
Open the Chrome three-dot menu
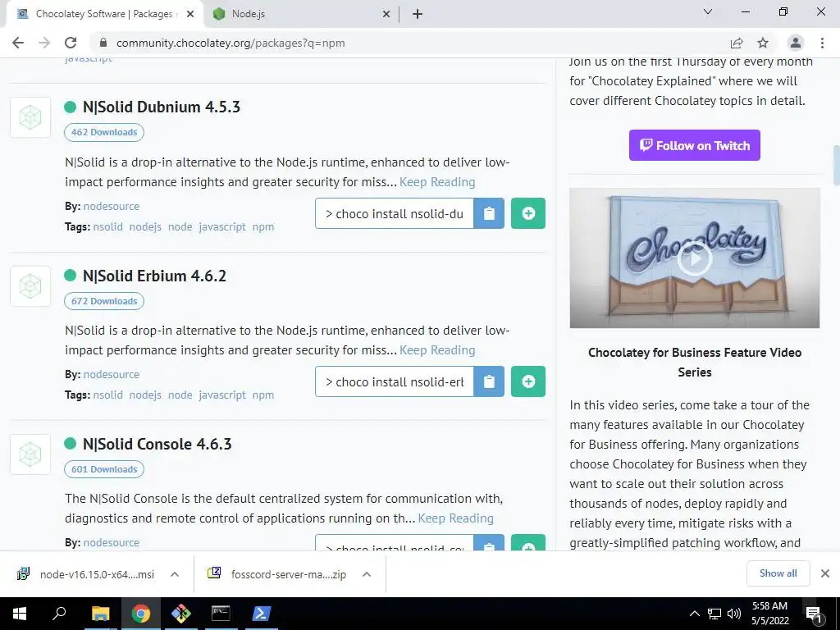point(822,43)
